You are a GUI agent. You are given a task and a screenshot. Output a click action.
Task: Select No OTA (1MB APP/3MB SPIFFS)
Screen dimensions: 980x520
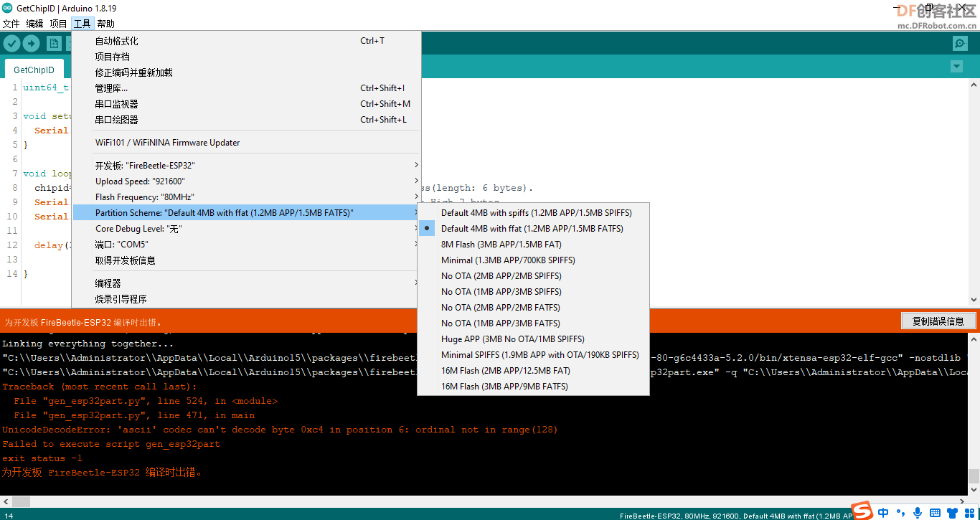[533, 292]
